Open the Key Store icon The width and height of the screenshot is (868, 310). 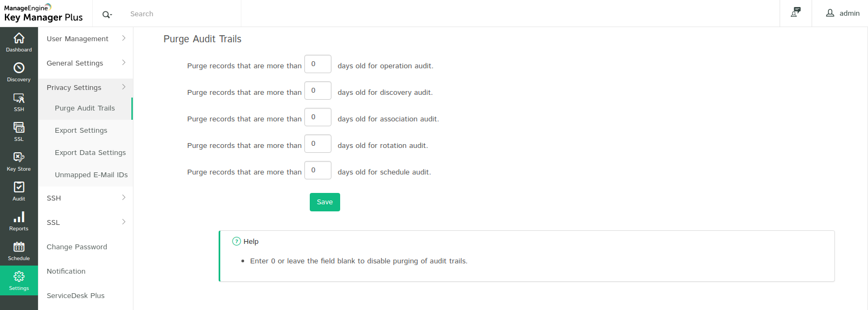point(19,158)
